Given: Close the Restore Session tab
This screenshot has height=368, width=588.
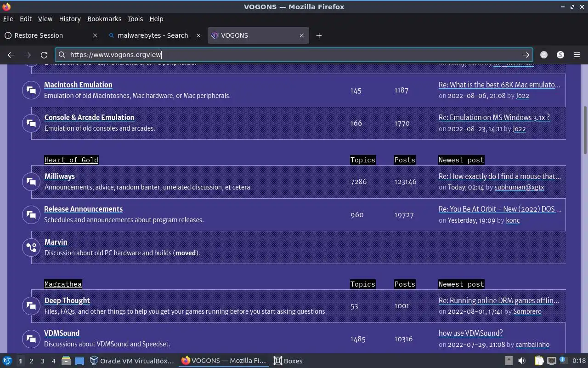Looking at the screenshot, I should pos(95,35).
